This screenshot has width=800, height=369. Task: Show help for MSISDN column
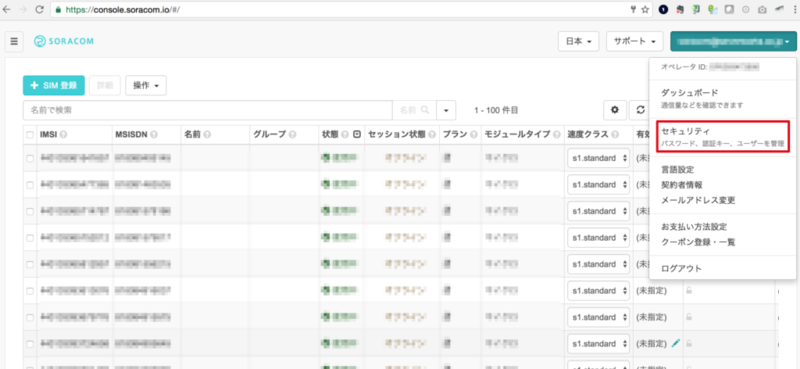pyautogui.click(x=154, y=135)
